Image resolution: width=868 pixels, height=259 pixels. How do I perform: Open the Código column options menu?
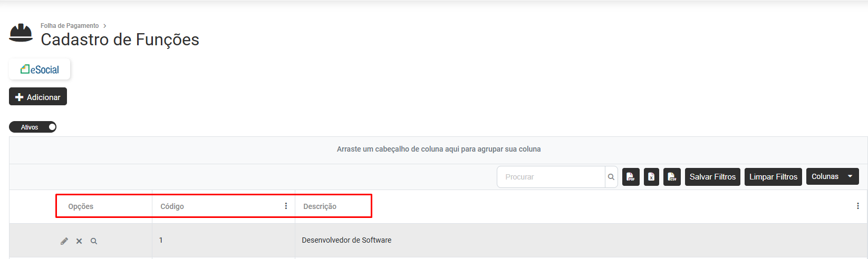point(286,206)
